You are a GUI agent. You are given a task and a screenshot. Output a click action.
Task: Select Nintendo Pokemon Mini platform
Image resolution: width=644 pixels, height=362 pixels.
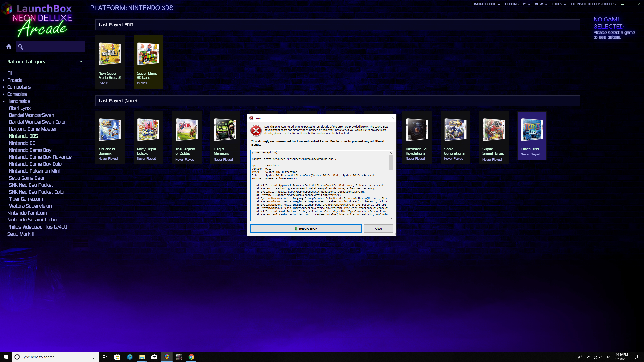(x=34, y=171)
